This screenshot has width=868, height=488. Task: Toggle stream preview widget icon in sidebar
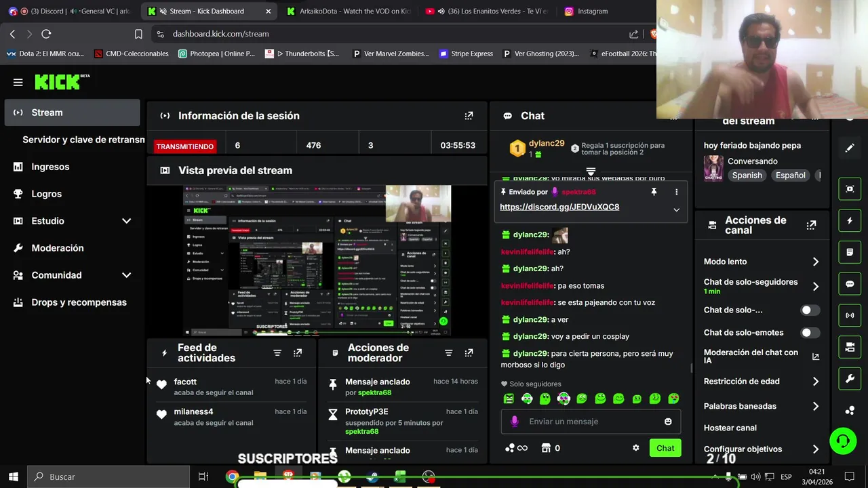[x=850, y=189]
